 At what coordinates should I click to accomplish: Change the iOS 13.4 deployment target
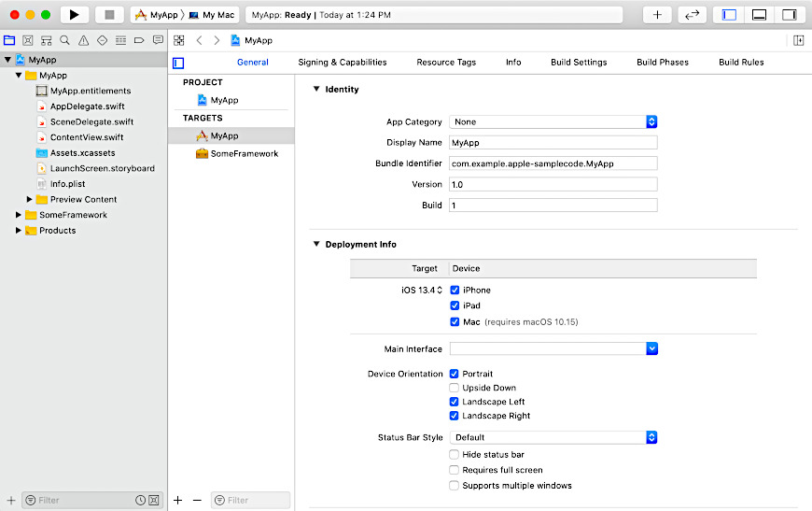coord(422,291)
